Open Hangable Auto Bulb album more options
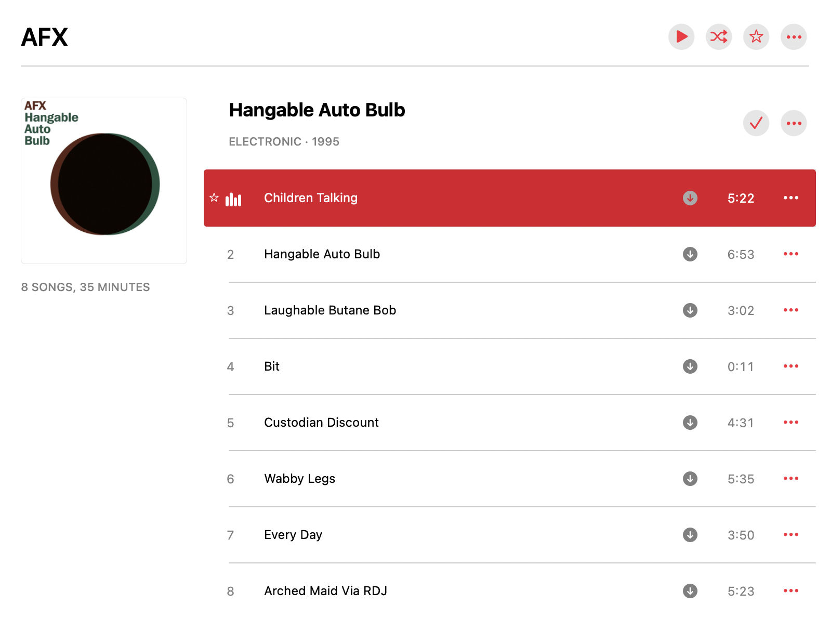 point(793,123)
